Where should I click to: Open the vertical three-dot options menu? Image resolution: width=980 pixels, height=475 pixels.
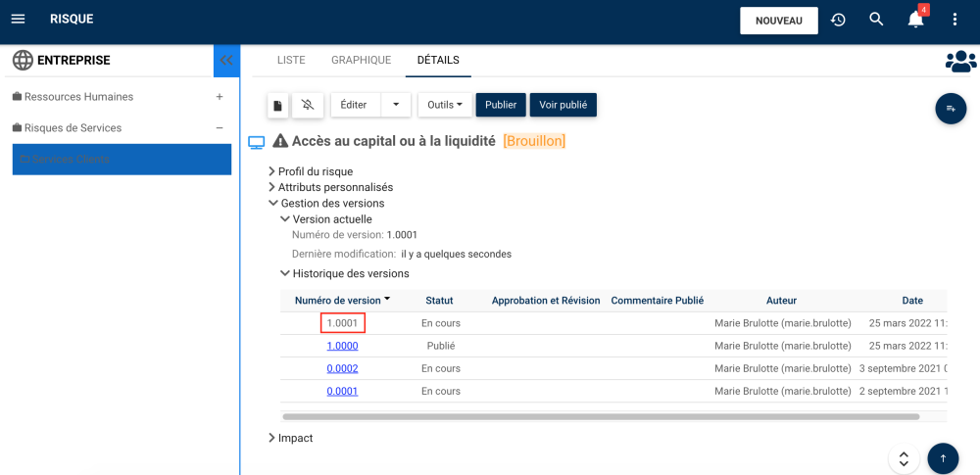point(955,20)
